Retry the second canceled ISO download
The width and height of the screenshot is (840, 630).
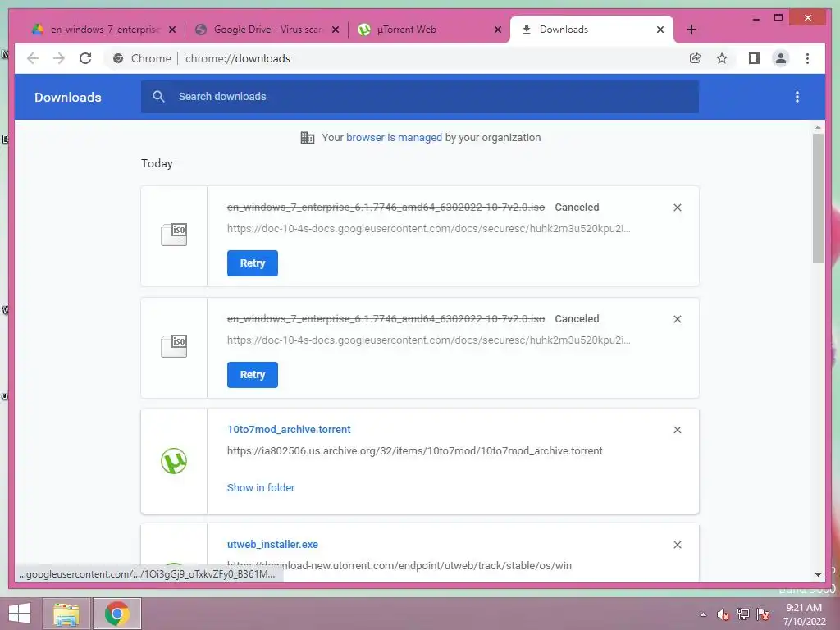(x=253, y=374)
